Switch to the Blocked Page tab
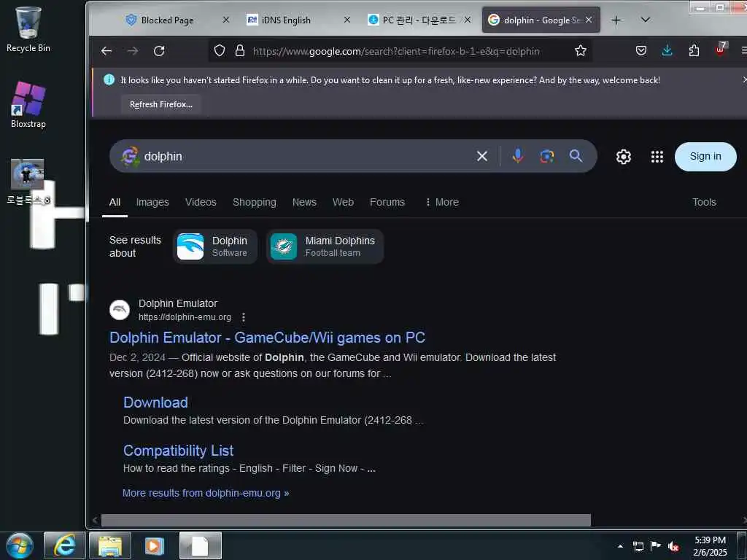Screen dimensions: 747x560 (x=167, y=20)
